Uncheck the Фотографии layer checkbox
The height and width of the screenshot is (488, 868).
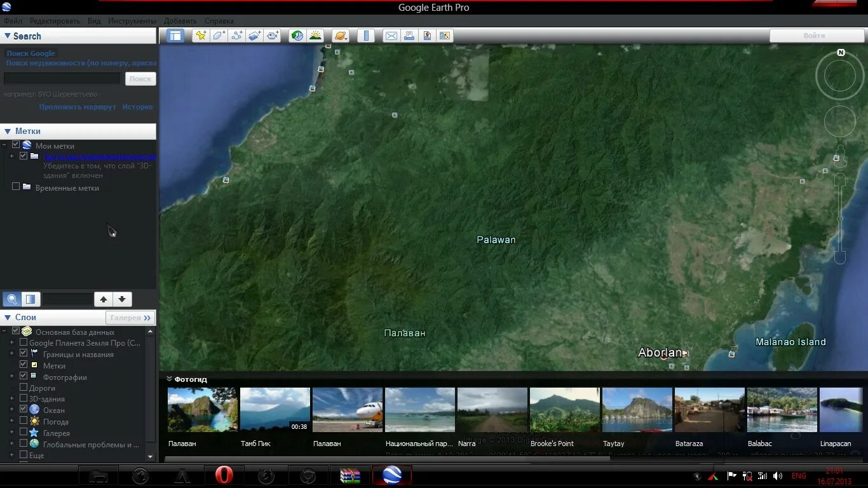tap(24, 376)
